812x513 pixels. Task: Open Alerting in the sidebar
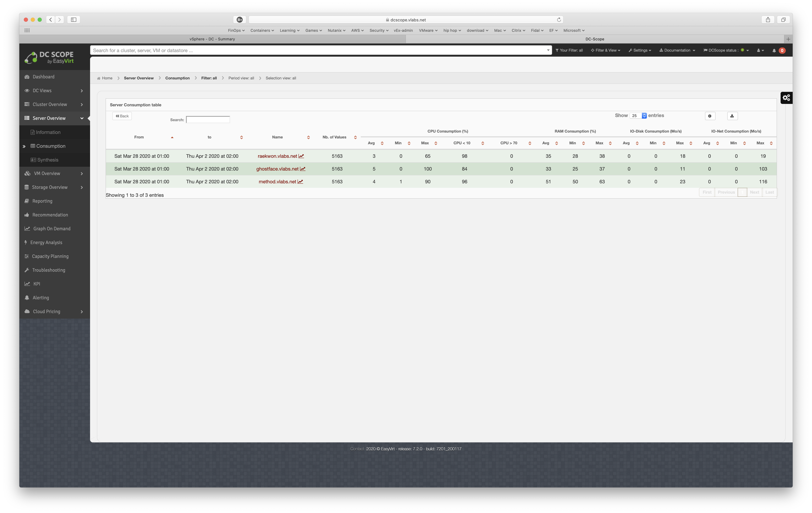55,298
